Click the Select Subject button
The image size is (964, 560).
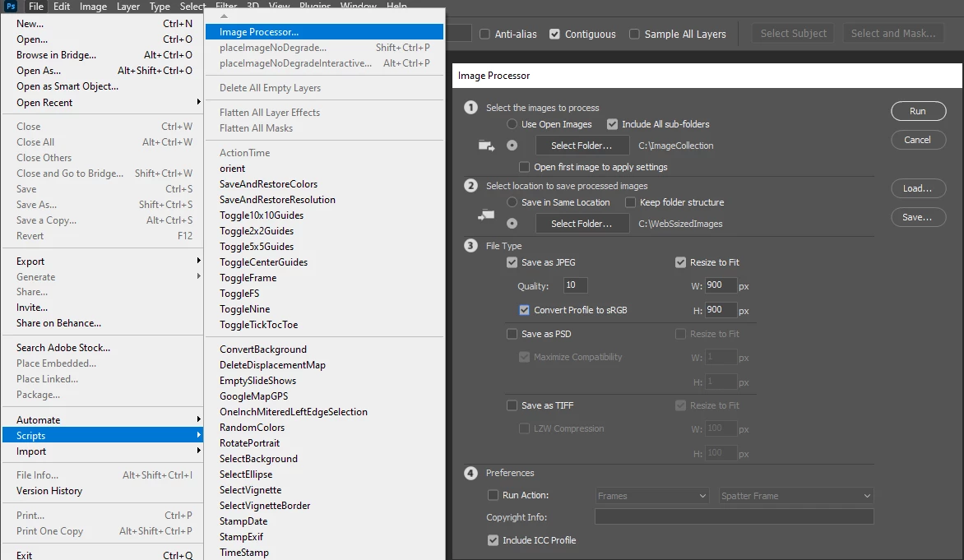click(793, 33)
